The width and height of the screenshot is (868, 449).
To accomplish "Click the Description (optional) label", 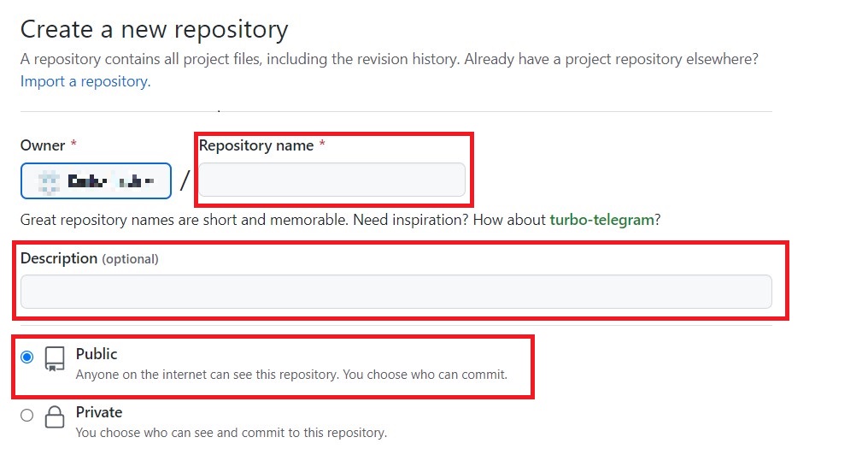I will (89, 258).
